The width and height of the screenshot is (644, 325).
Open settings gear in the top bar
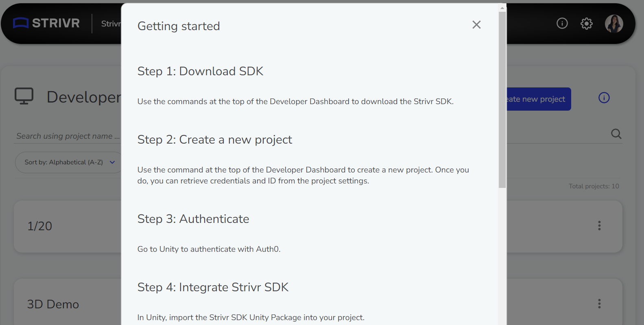click(586, 24)
